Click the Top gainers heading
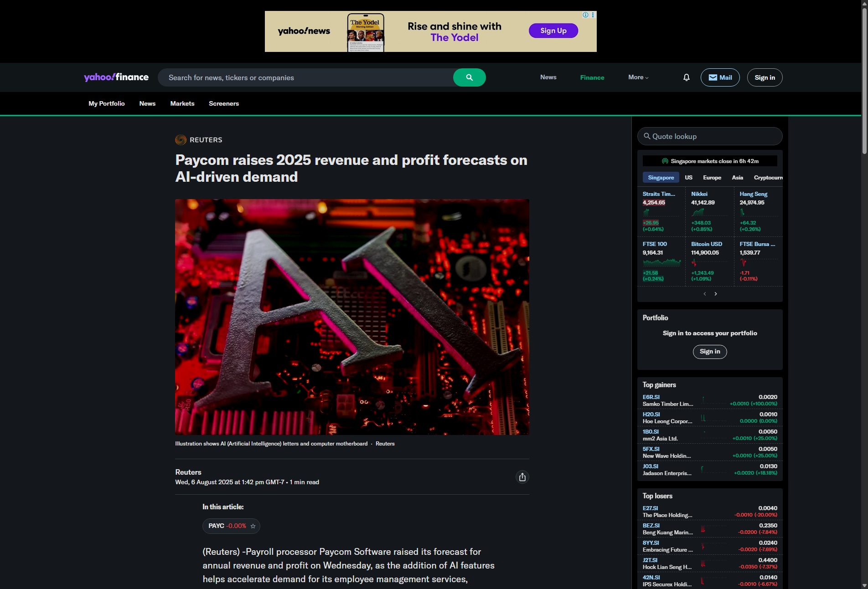The height and width of the screenshot is (589, 868). (x=659, y=385)
